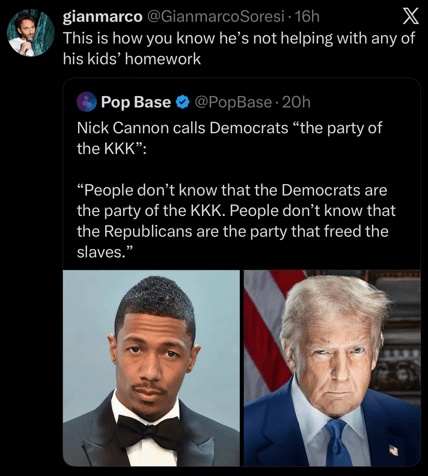Visit the @GianmarcoSoresi handle

coord(216,17)
